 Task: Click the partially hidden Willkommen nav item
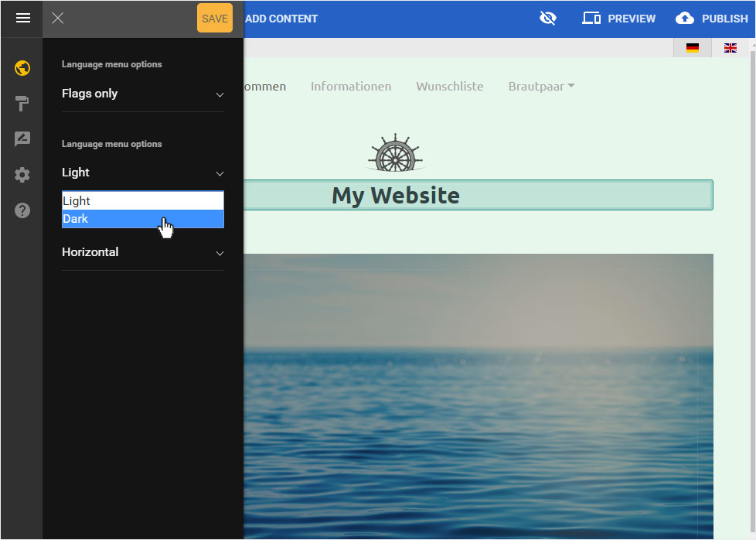point(264,87)
